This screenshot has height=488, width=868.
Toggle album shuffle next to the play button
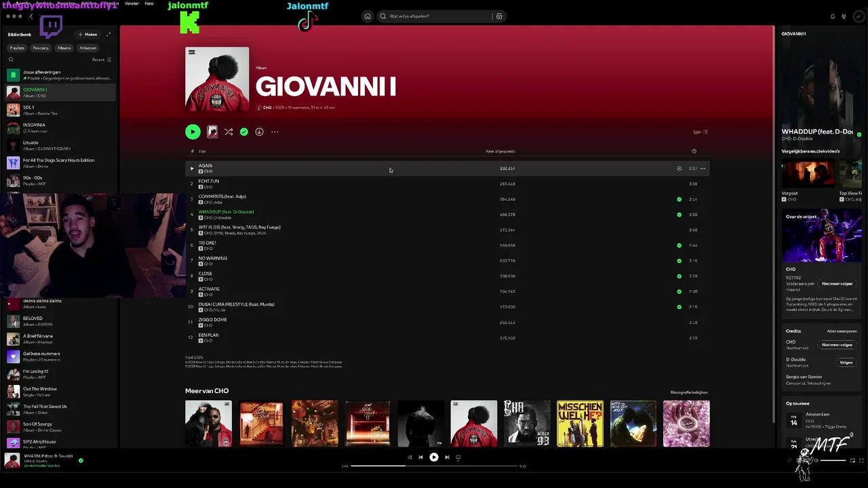coord(229,132)
